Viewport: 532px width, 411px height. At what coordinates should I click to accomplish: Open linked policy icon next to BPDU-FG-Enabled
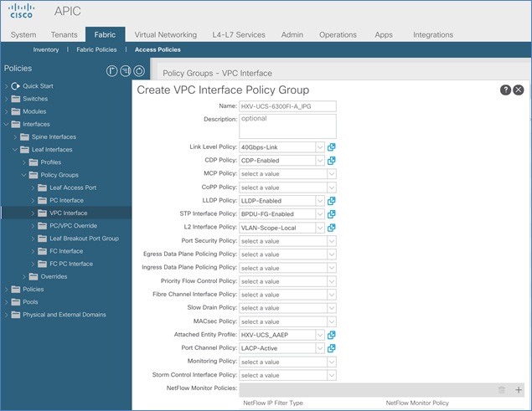click(x=332, y=214)
